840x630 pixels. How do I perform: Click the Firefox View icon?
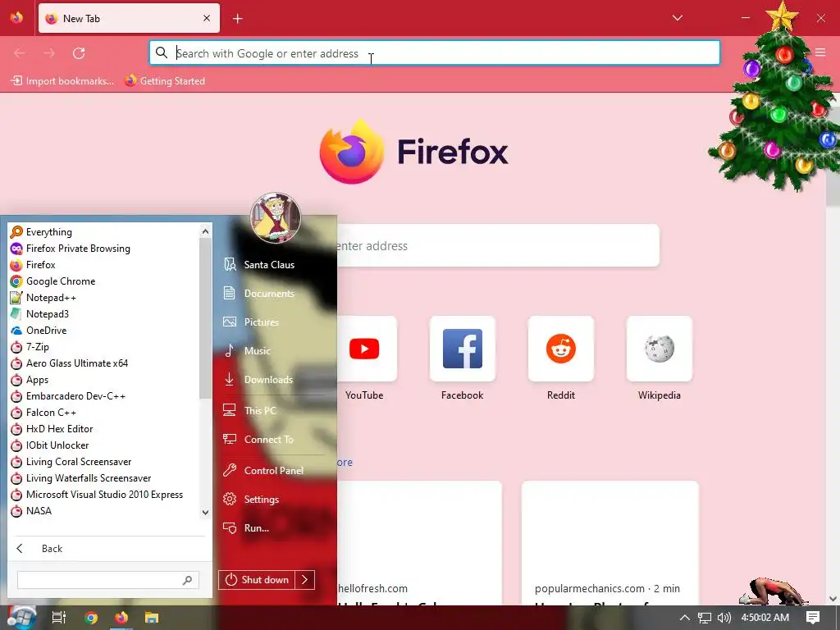[x=17, y=18]
